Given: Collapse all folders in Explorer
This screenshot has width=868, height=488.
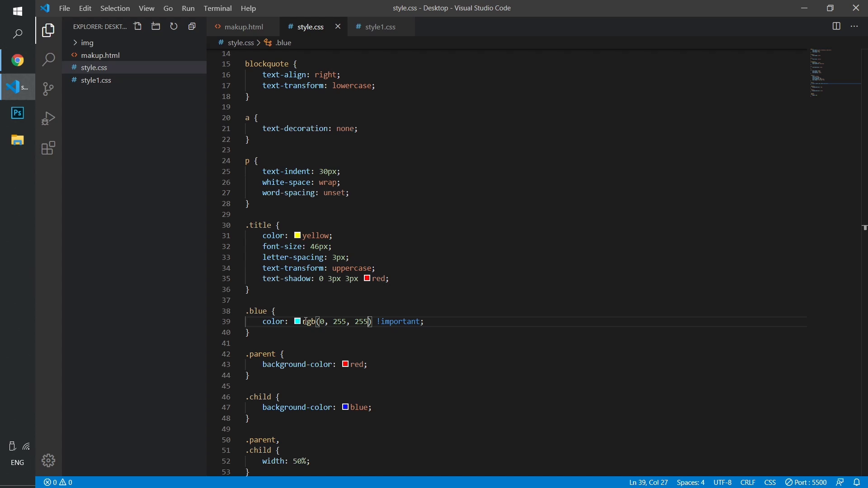Looking at the screenshot, I should coord(192,27).
